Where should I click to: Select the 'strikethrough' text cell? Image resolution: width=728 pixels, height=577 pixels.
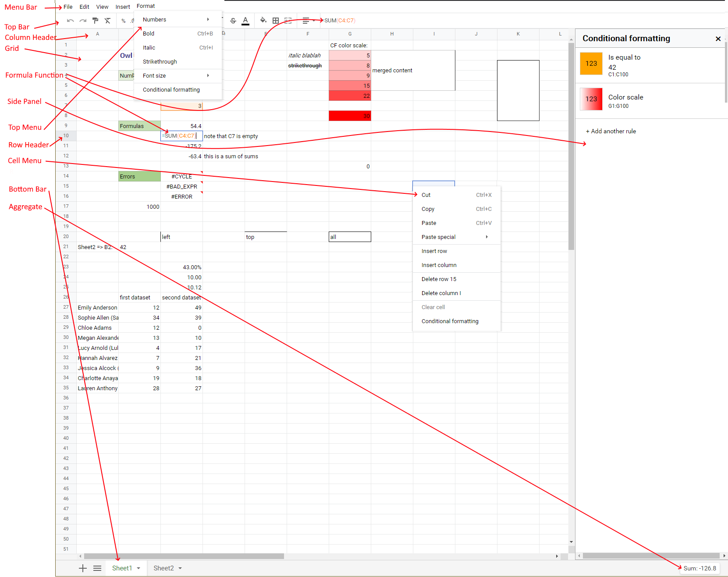tap(308, 65)
